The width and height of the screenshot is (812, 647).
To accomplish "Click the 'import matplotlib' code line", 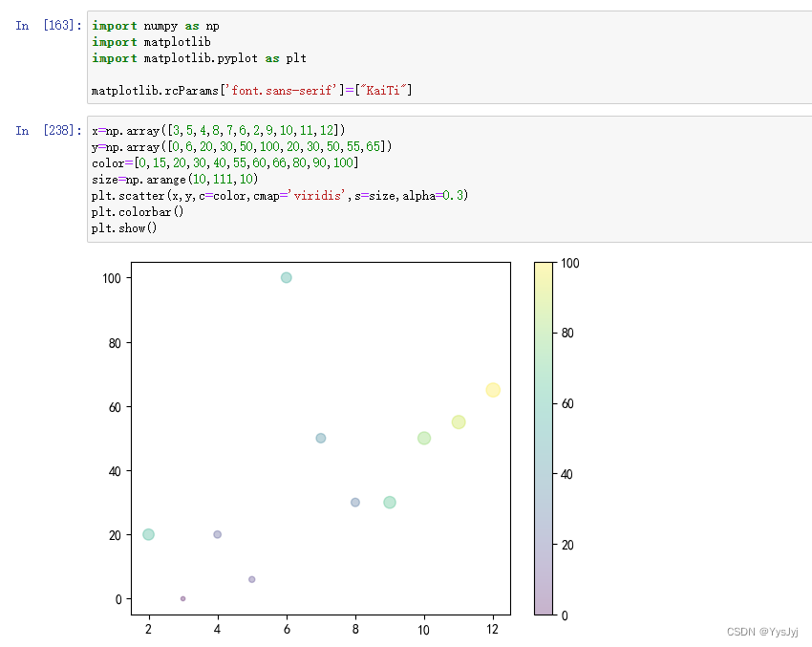I will click(151, 42).
